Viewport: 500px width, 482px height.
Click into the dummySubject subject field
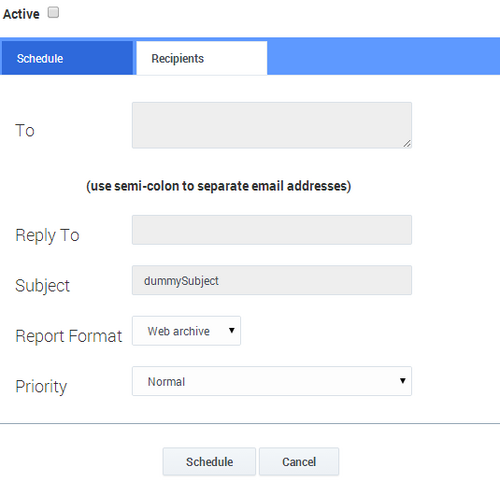pos(272,280)
